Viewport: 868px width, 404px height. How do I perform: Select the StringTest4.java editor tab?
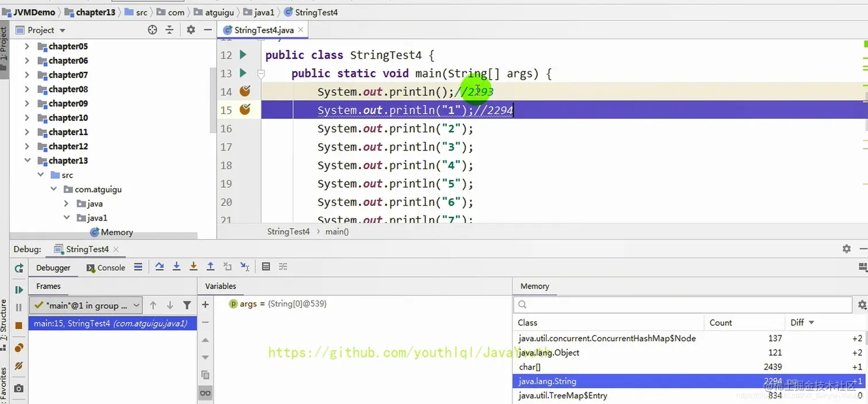[263, 30]
